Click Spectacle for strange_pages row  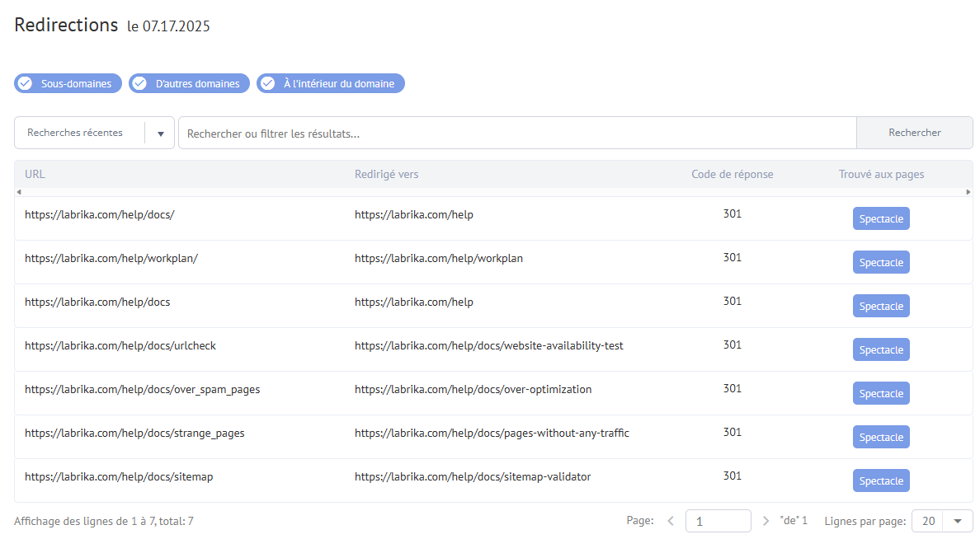point(881,437)
